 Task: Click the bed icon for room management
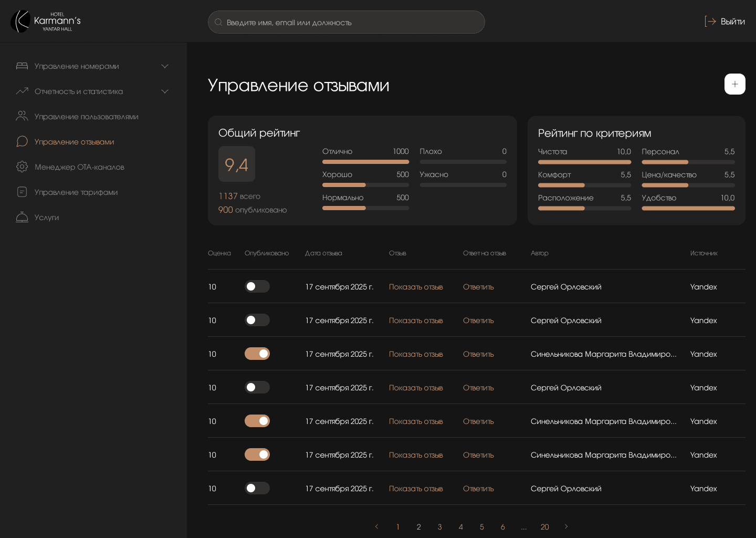coord(22,66)
